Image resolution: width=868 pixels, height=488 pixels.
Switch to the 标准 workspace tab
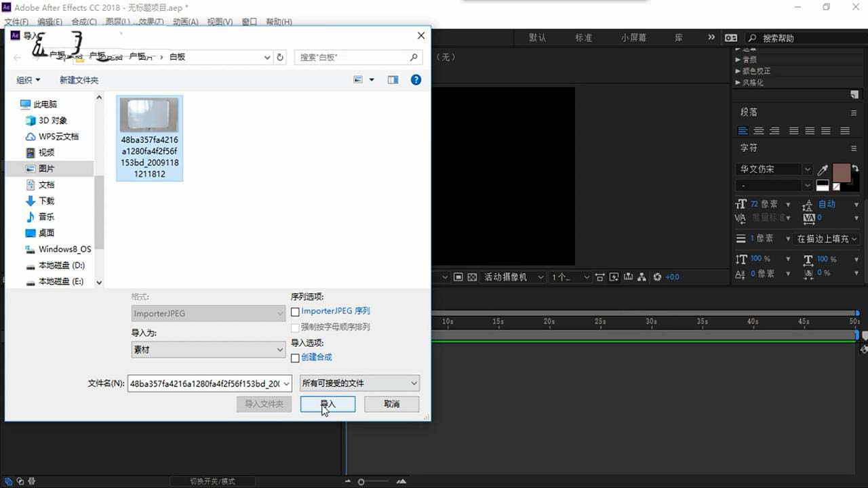(x=583, y=37)
